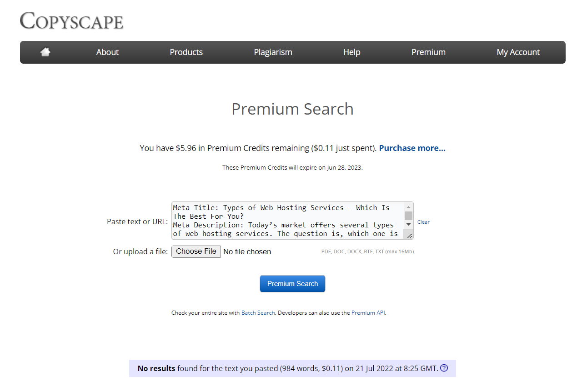Clear the pasted text with the Clear link
587x392 pixels.
pos(423,222)
